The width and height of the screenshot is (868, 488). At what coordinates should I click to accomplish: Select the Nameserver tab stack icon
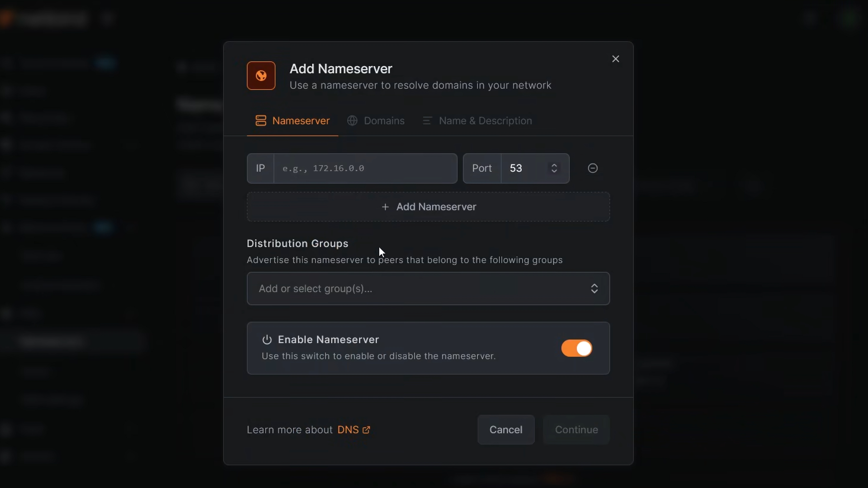(261, 120)
